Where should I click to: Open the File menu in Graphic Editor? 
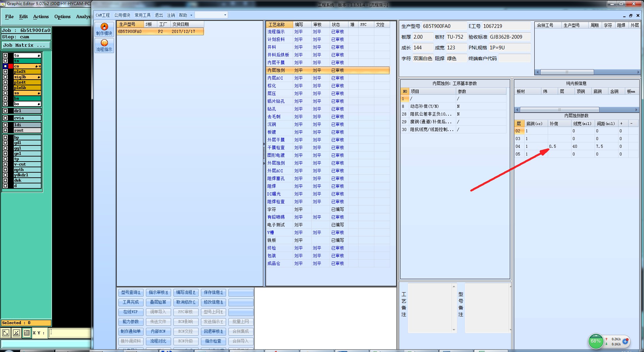9,16
